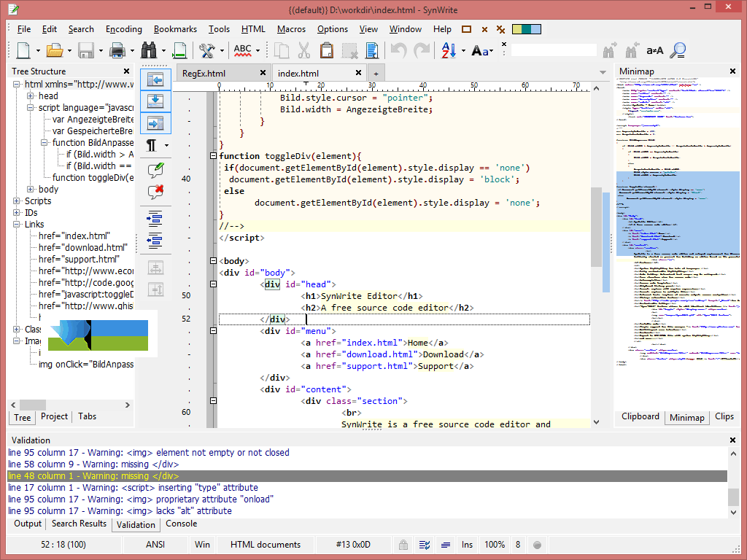Open the File menu
Viewport: 747px width, 560px height.
click(x=24, y=29)
